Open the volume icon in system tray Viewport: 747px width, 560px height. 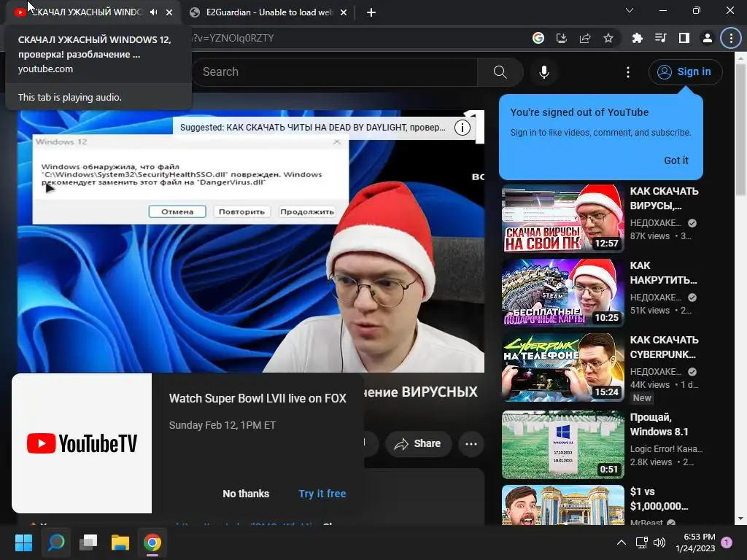[659, 542]
